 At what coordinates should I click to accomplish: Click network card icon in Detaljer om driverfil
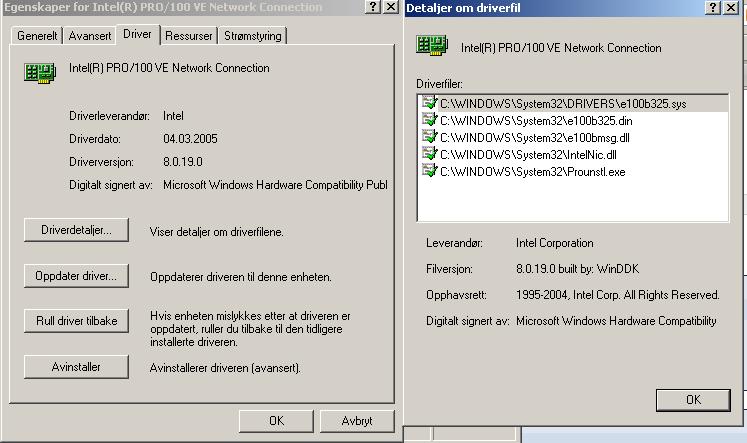432,46
